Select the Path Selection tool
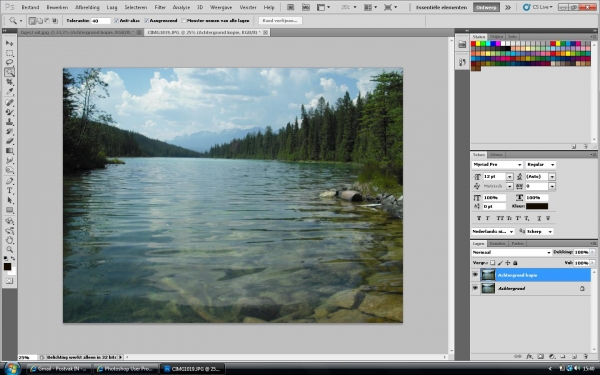 click(10, 200)
